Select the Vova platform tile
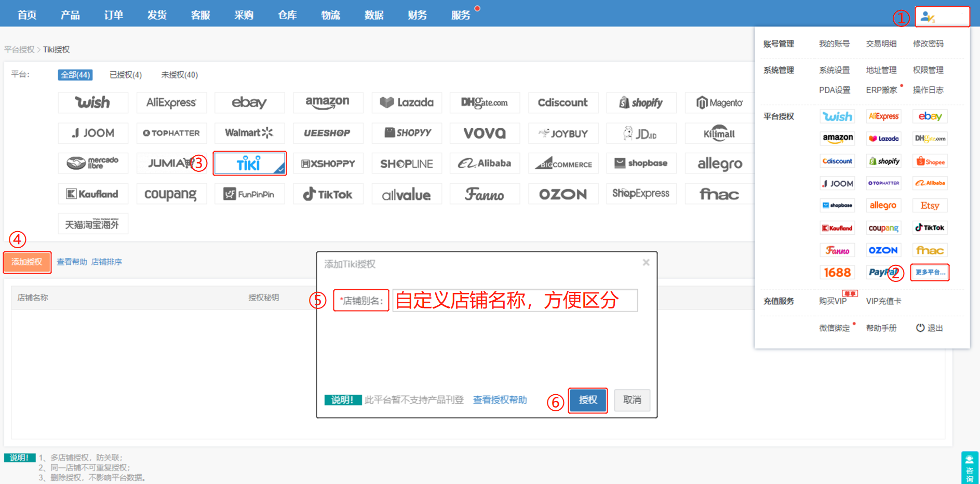This screenshot has height=484, width=980. click(485, 133)
